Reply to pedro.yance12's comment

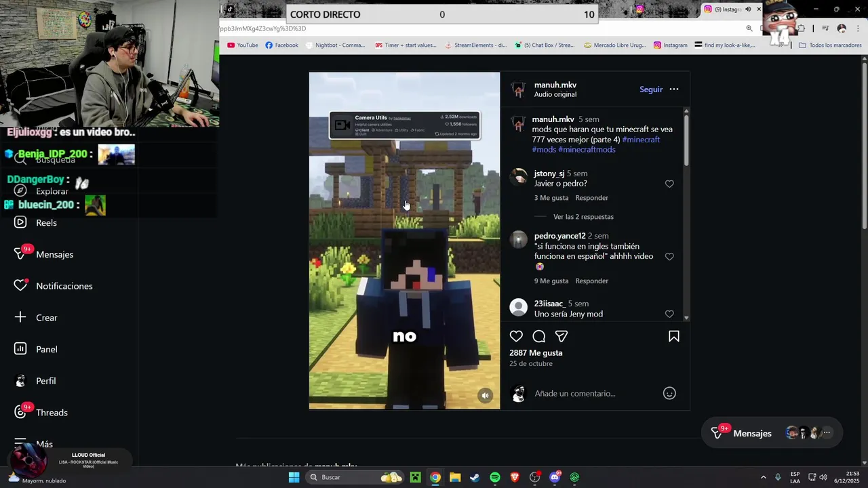[x=591, y=281]
